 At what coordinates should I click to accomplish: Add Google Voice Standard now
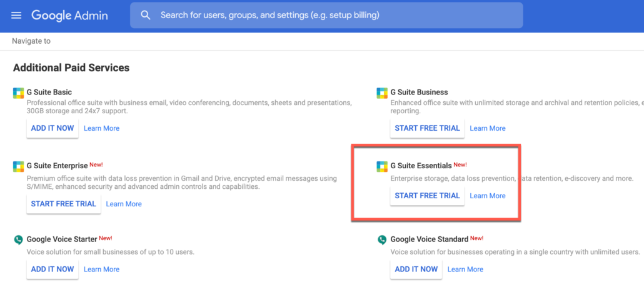tap(416, 269)
